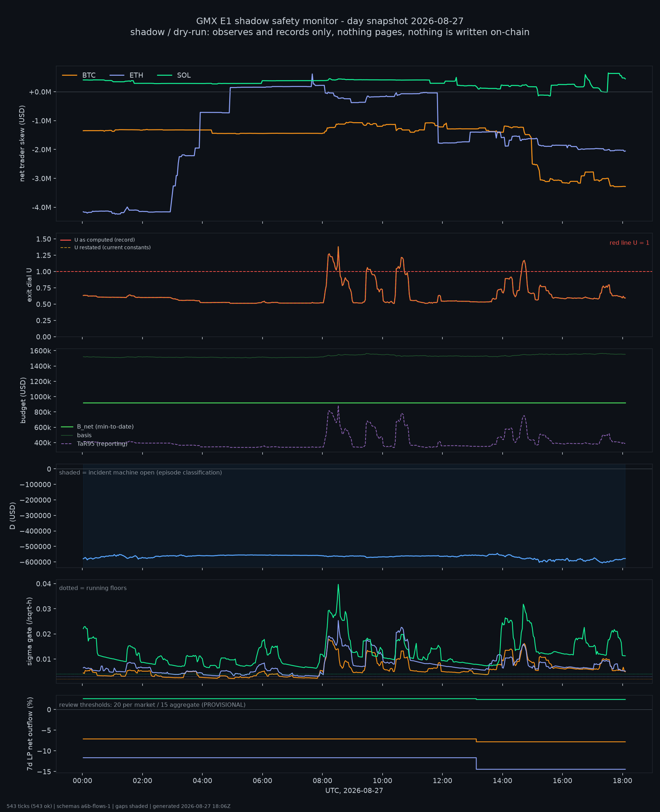Click the '-4.0M' skew tick label
Viewport: 660px width, 812px height.
pos(41,207)
